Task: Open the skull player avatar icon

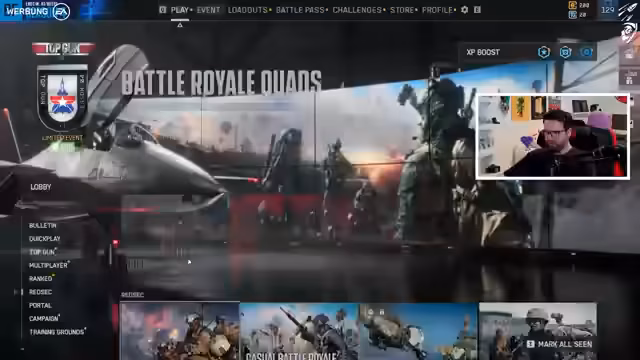Action: pyautogui.click(x=629, y=32)
